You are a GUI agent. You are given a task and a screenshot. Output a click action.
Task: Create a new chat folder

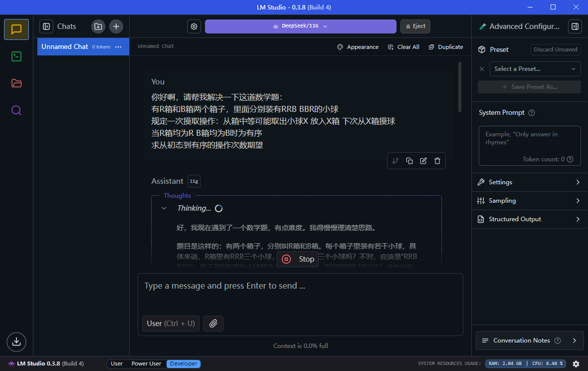[x=98, y=26]
